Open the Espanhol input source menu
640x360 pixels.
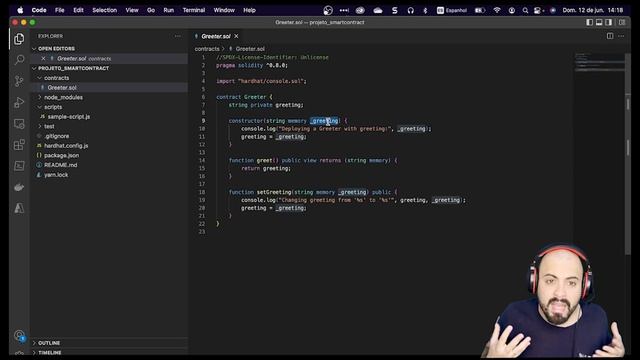(452, 10)
